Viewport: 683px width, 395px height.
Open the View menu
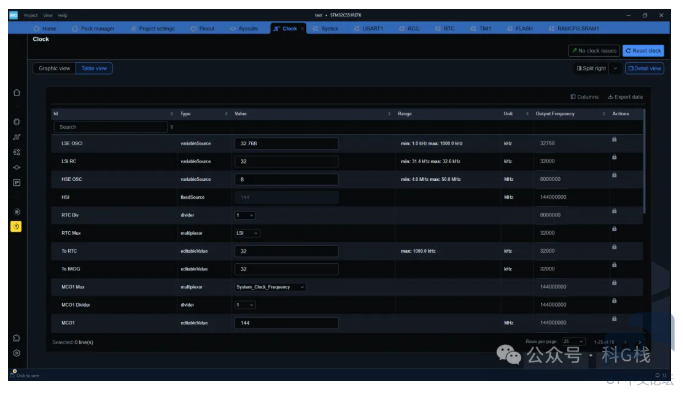pos(47,15)
